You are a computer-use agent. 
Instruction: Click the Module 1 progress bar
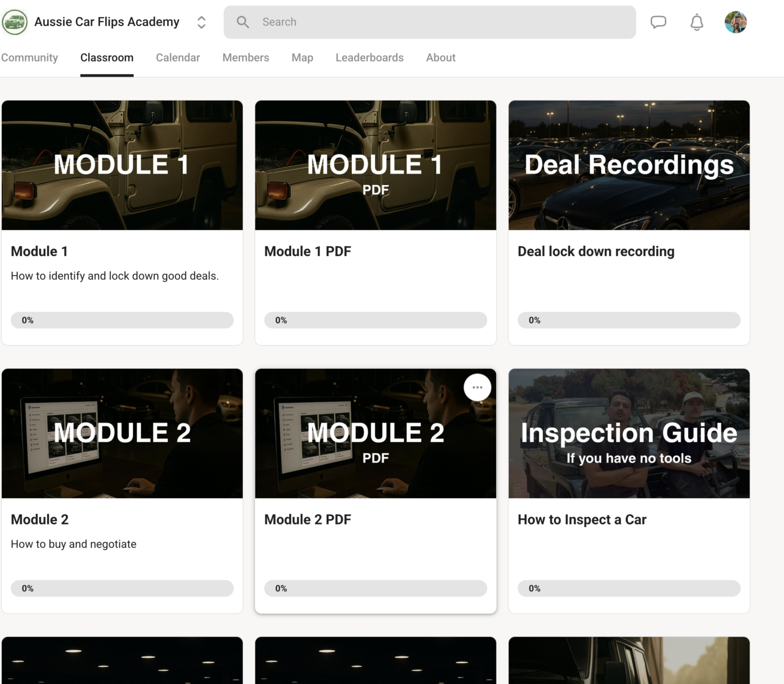[x=122, y=320]
